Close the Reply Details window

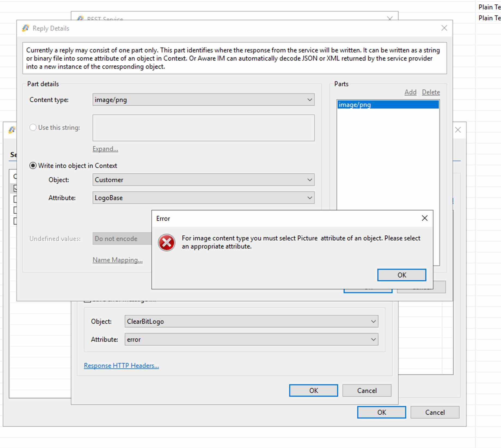444,28
